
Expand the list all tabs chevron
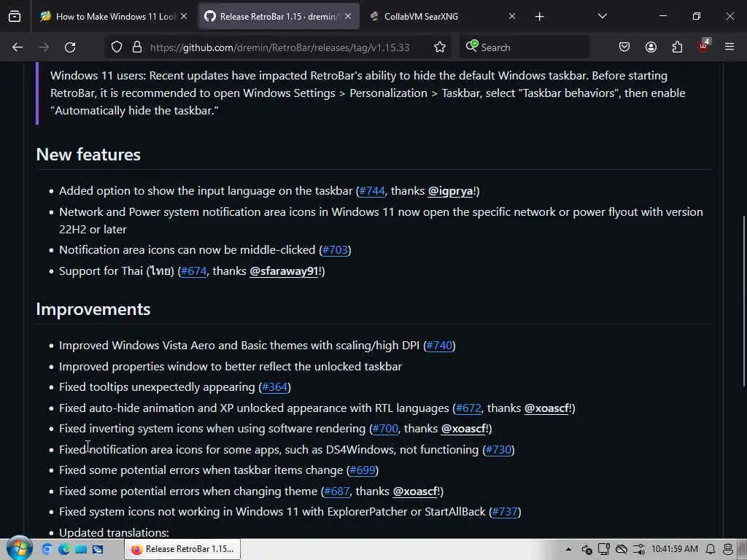(603, 16)
